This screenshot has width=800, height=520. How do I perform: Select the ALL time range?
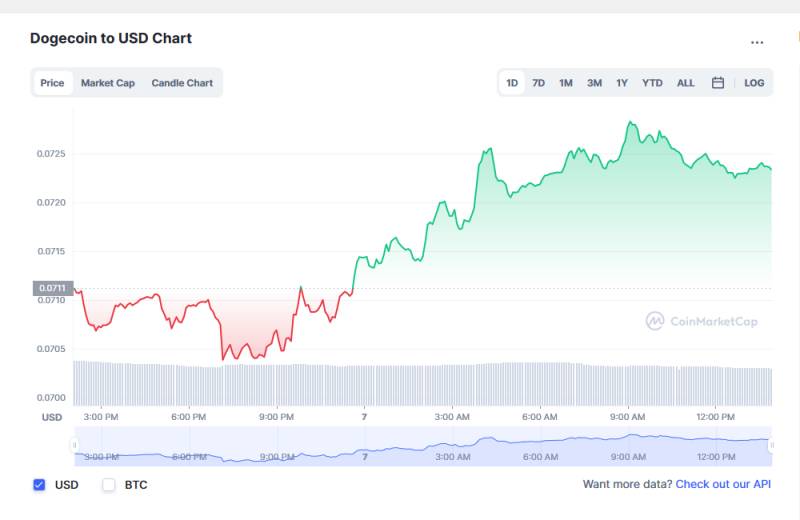pos(686,83)
